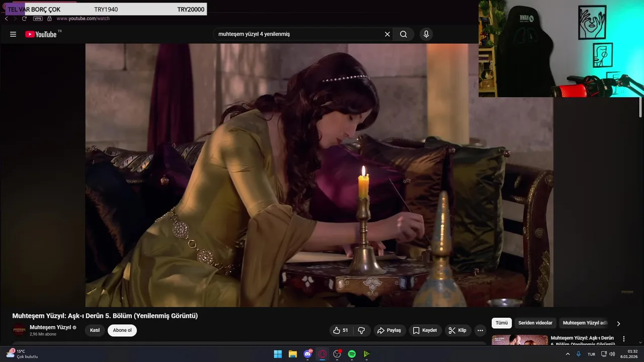Toggle the browser VPN badge
644x362 pixels.
coord(38,19)
